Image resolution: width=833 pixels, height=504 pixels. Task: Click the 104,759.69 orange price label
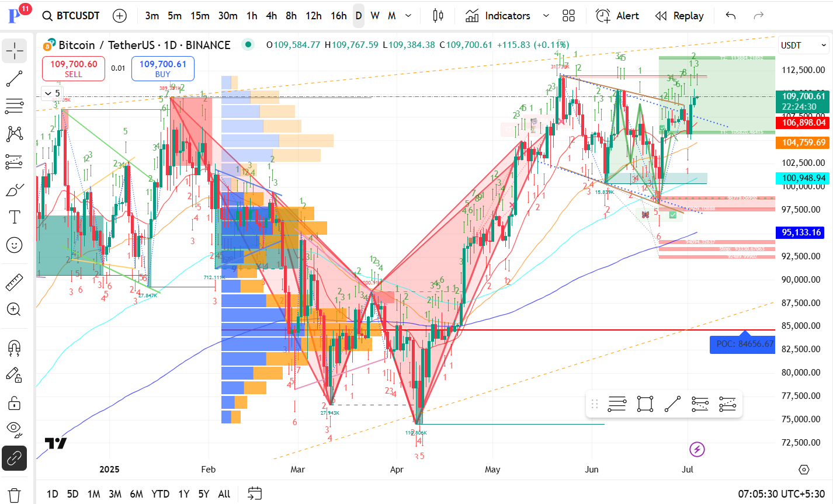click(804, 142)
